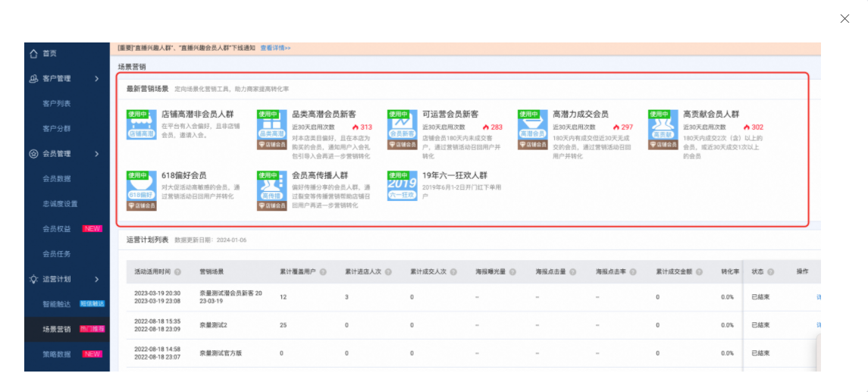Collapse the 运营计划 chevron arrow
868x392 pixels.
97,279
